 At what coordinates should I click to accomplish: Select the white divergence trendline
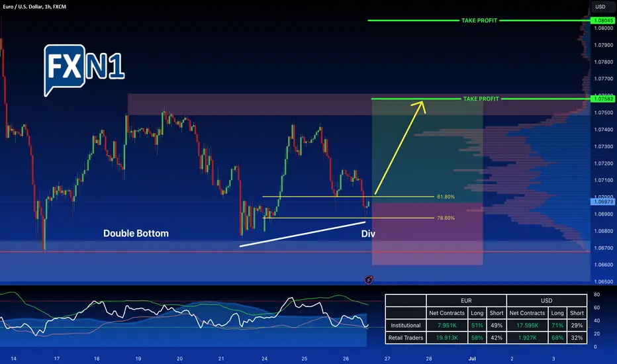302,234
